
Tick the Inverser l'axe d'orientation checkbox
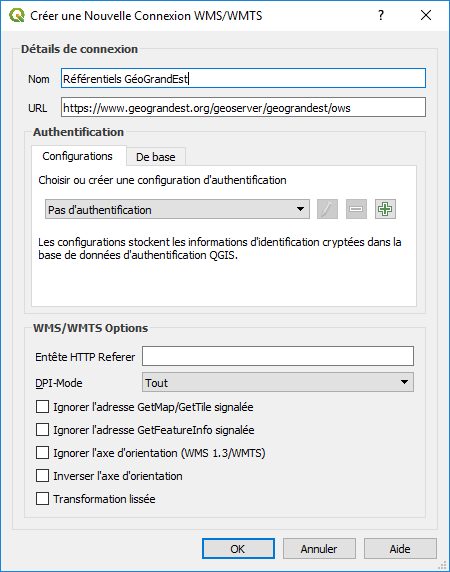[42, 476]
